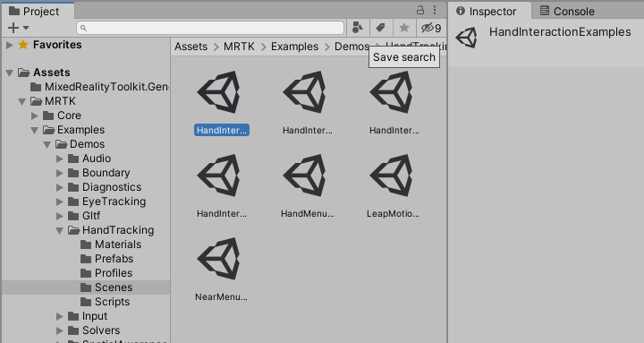Select the HandTracking folder label
644x343 pixels.
[x=118, y=230]
